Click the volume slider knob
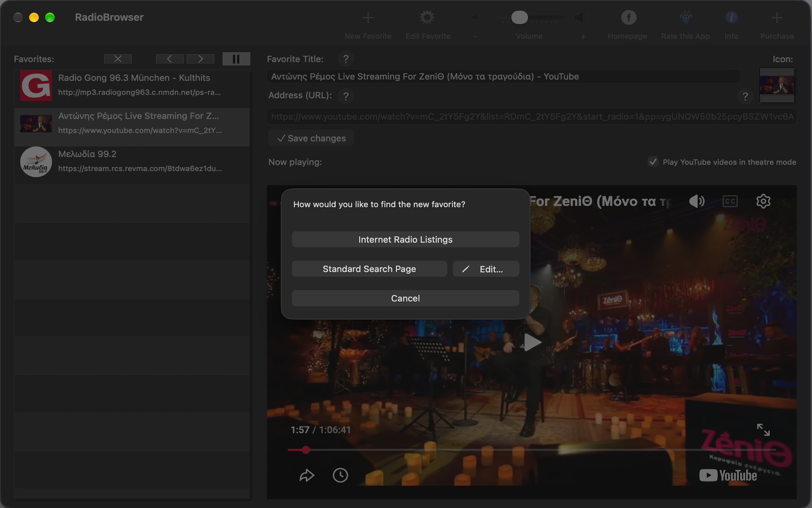 click(x=520, y=17)
